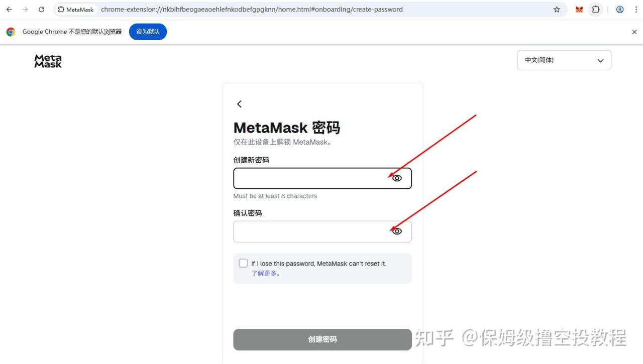Open the Extensions puzzle-piece menu
Image resolution: width=643 pixels, height=364 pixels.
596,10
